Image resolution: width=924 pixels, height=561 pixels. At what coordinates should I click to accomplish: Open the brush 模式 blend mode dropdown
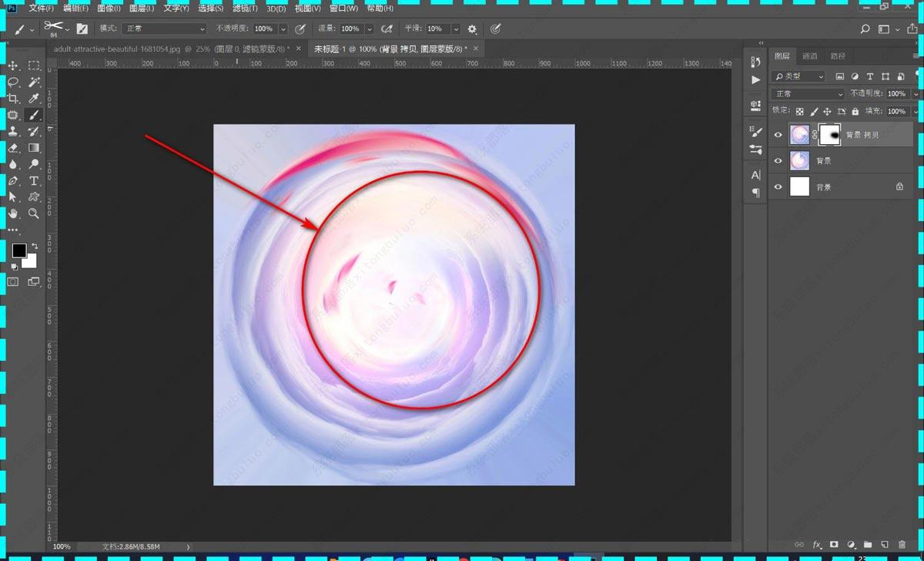pos(164,29)
